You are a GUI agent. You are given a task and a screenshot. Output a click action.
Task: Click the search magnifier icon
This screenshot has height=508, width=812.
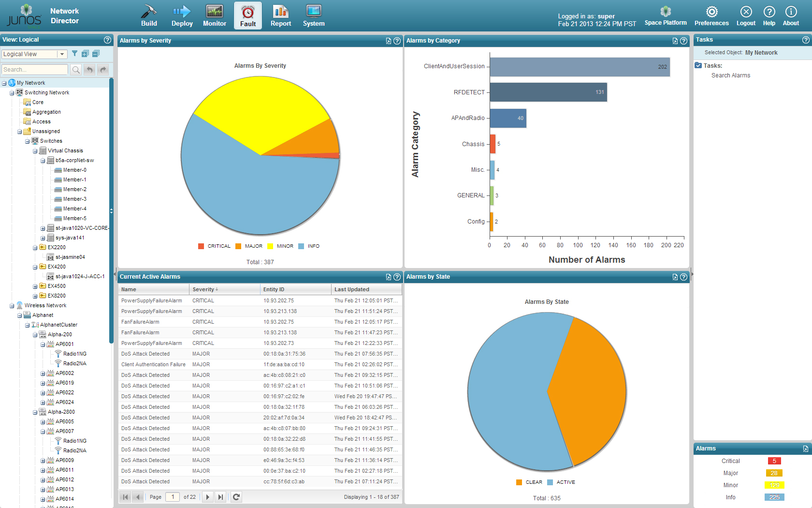tap(76, 70)
